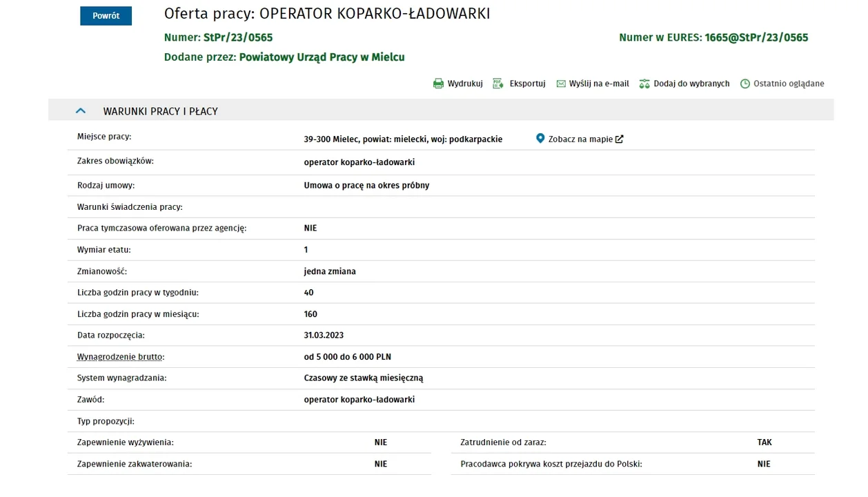Click the envelope icon for e-mail
The height and width of the screenshot is (497, 868).
(561, 84)
